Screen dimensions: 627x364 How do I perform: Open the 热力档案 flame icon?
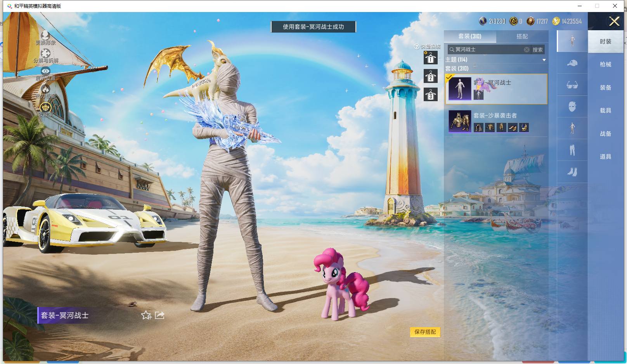pyautogui.click(x=45, y=89)
